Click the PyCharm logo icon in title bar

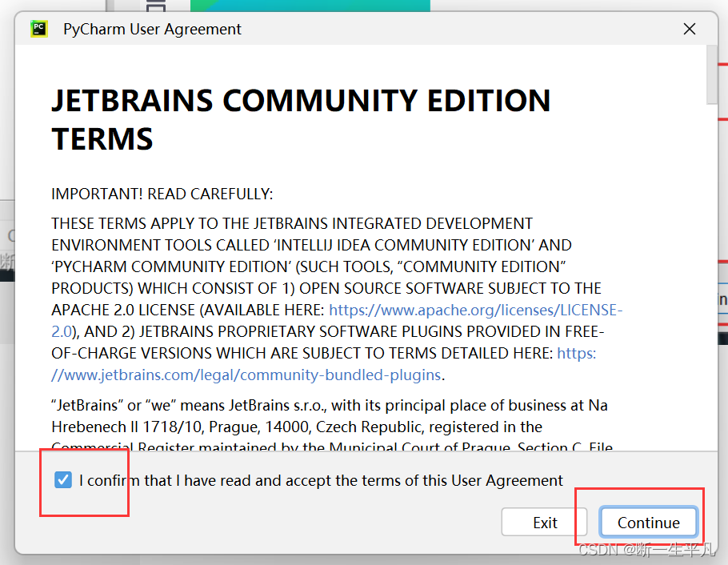click(39, 29)
